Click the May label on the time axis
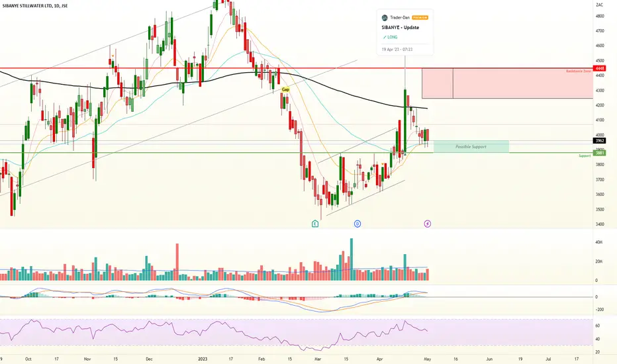617x364 pixels. coord(428,359)
